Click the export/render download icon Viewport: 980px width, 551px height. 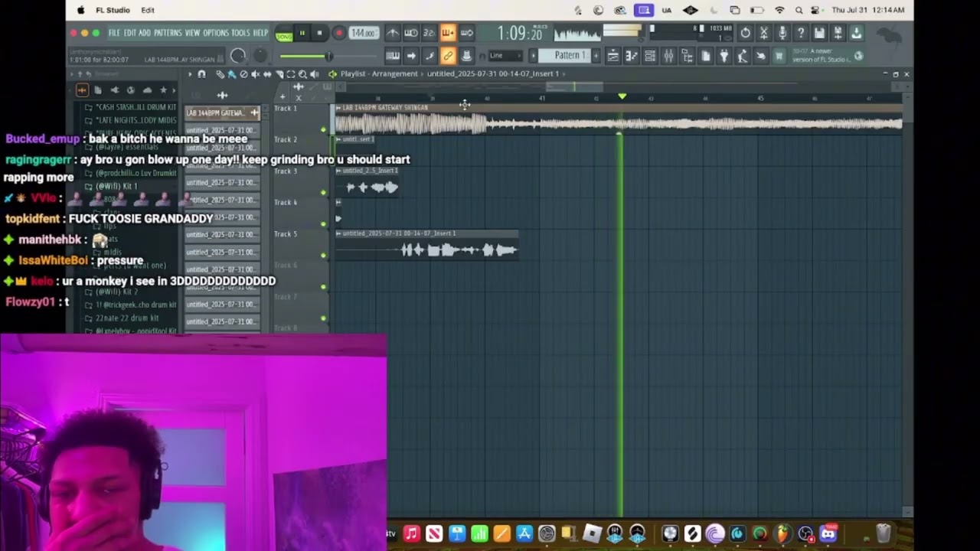pyautogui.click(x=856, y=33)
